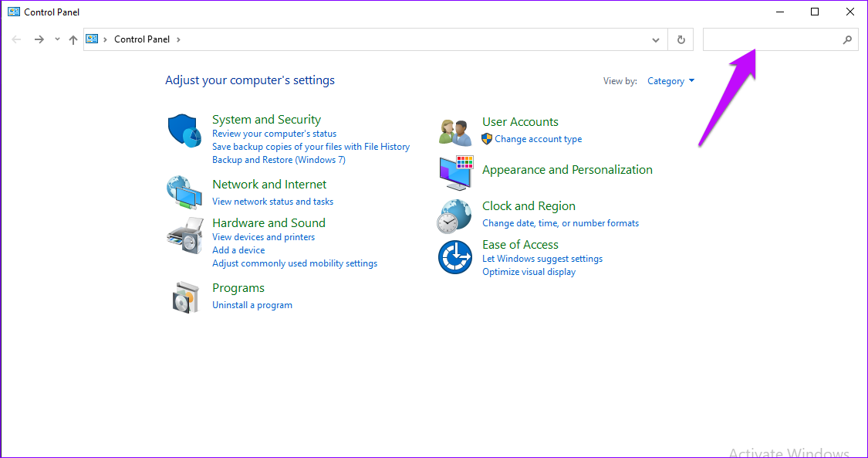Open Review your computer's status

pyautogui.click(x=274, y=134)
